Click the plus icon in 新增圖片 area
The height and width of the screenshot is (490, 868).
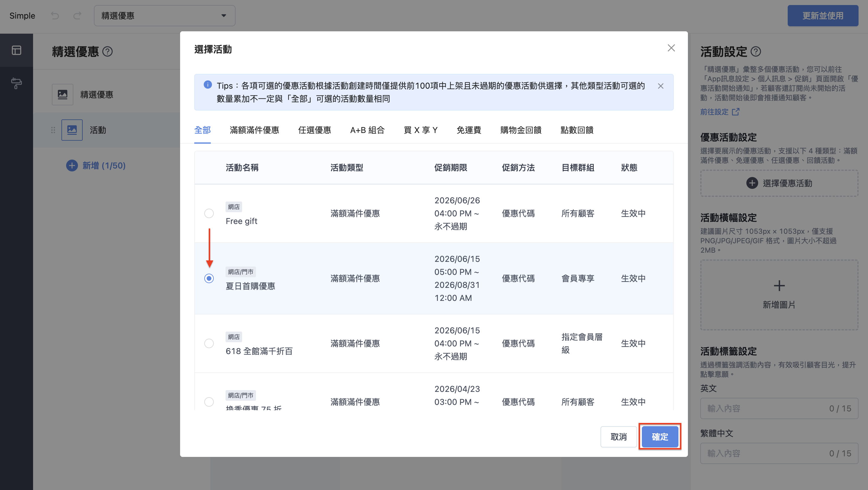(x=779, y=286)
